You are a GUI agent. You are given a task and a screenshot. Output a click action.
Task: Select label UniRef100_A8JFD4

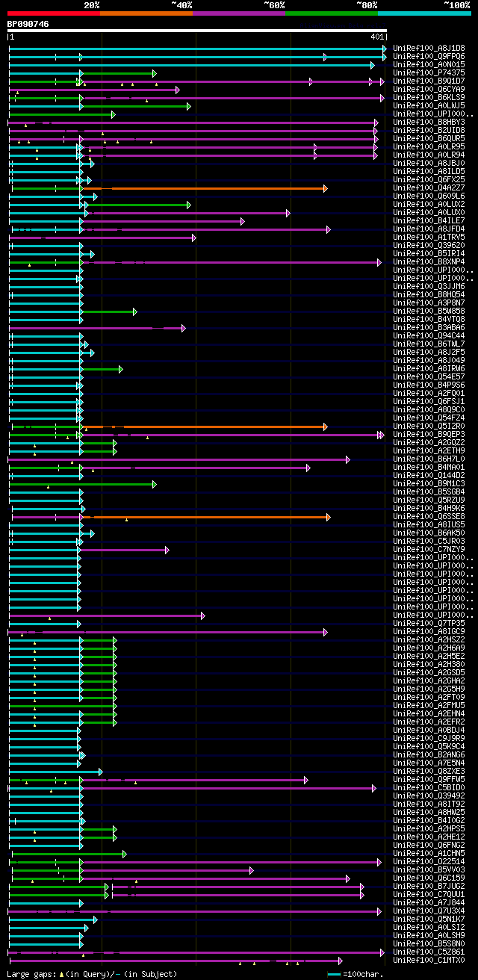pyautogui.click(x=429, y=229)
